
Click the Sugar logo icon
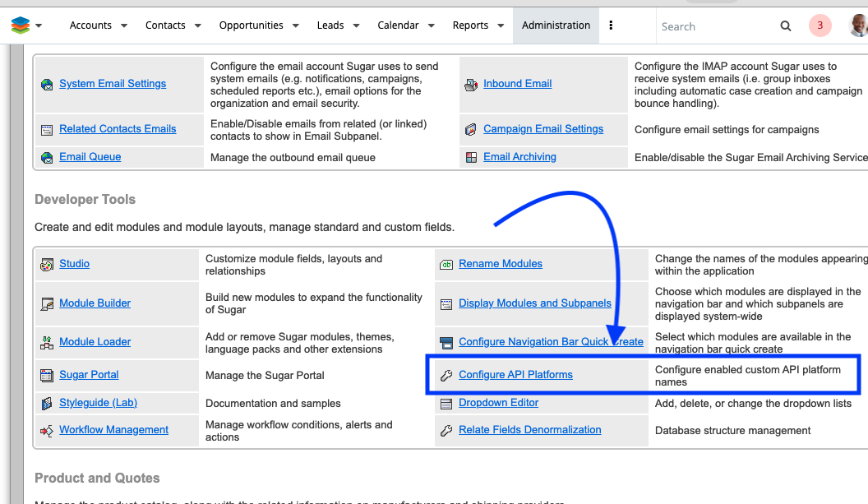pos(20,25)
